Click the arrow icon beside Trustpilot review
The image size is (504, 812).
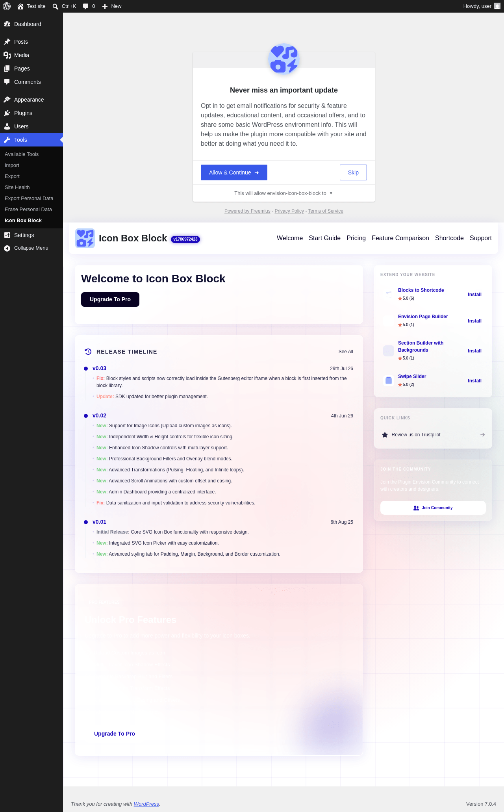coord(482,435)
